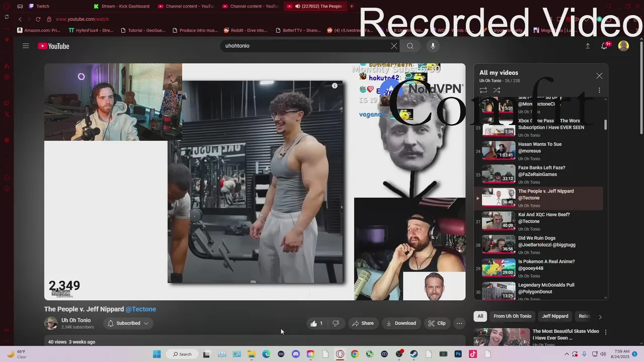Open playlist three-dot options menu

(599, 90)
